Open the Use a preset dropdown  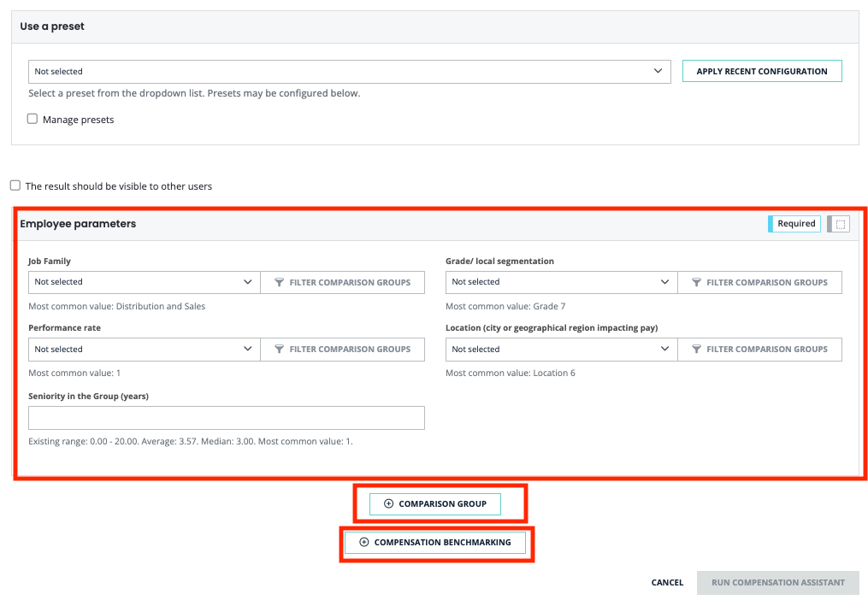(349, 72)
